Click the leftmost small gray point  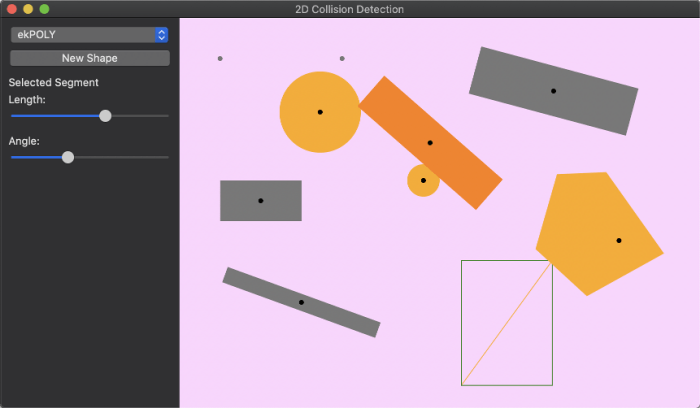point(220,58)
